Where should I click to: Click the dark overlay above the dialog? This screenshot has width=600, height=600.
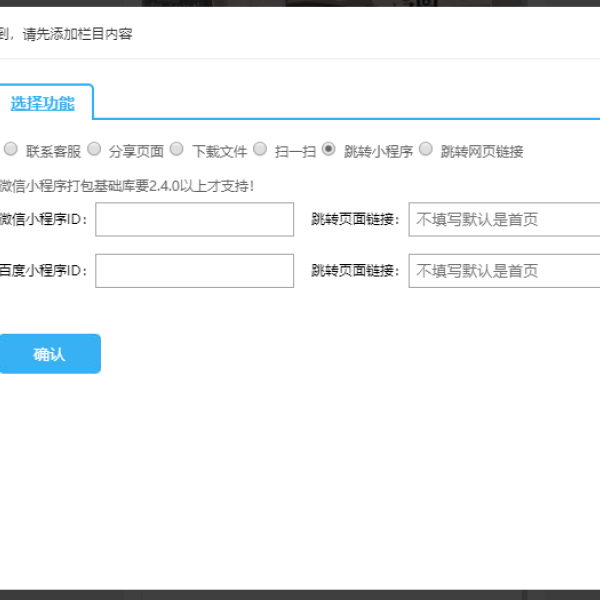click(300, 3)
